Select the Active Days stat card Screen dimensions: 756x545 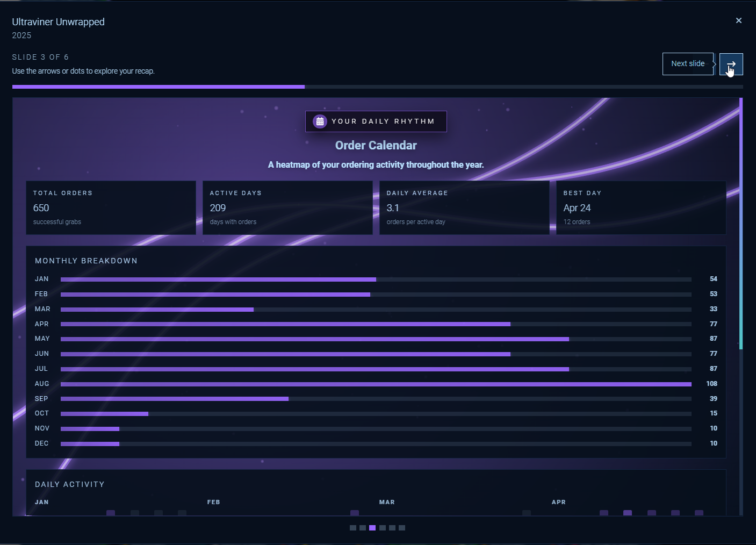[x=287, y=207]
